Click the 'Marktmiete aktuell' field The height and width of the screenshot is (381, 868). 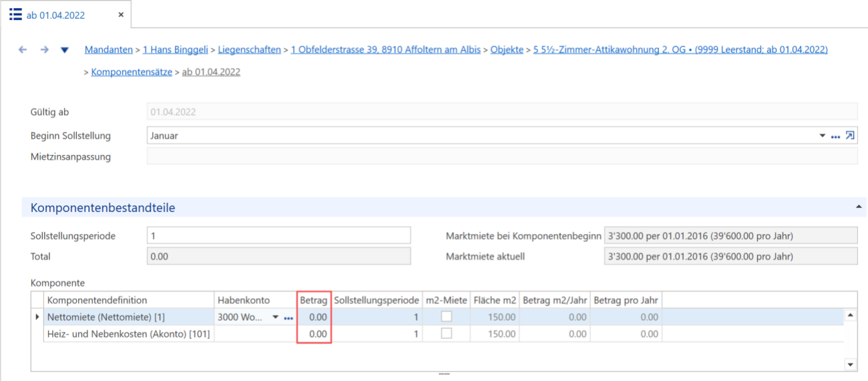pos(730,256)
